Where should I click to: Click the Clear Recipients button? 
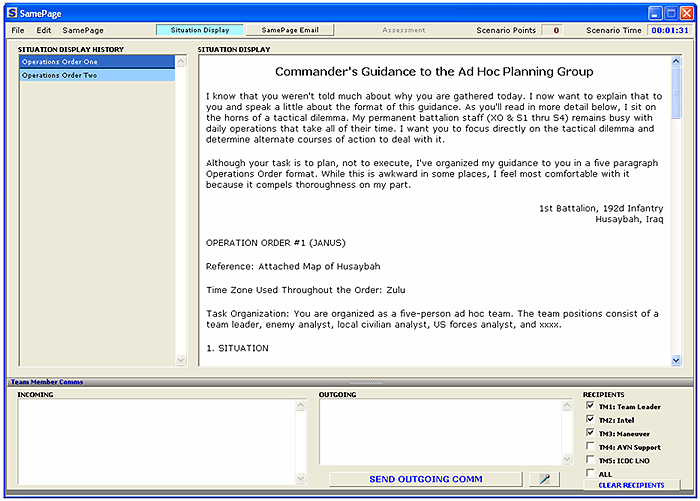coord(630,485)
